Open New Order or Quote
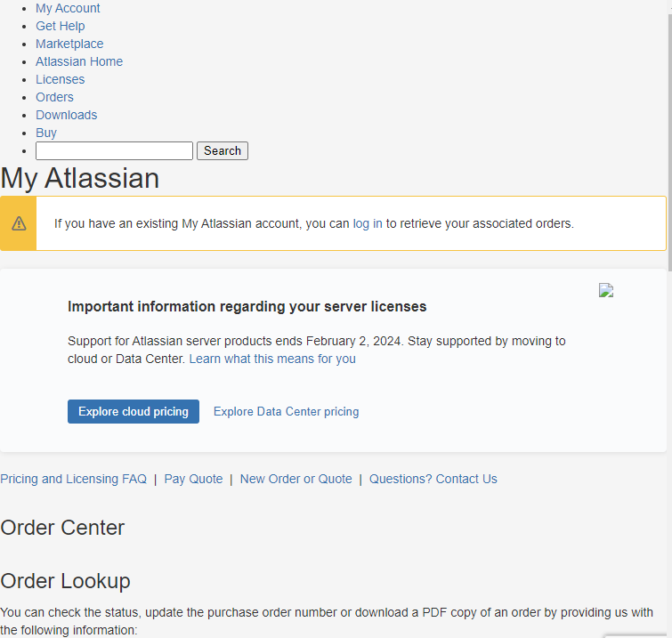Viewport: 672px width, 638px height. coord(296,479)
